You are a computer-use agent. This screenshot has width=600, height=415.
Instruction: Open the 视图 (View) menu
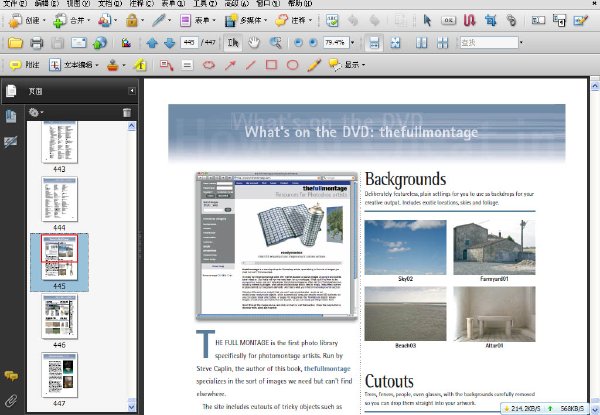tap(78, 3)
